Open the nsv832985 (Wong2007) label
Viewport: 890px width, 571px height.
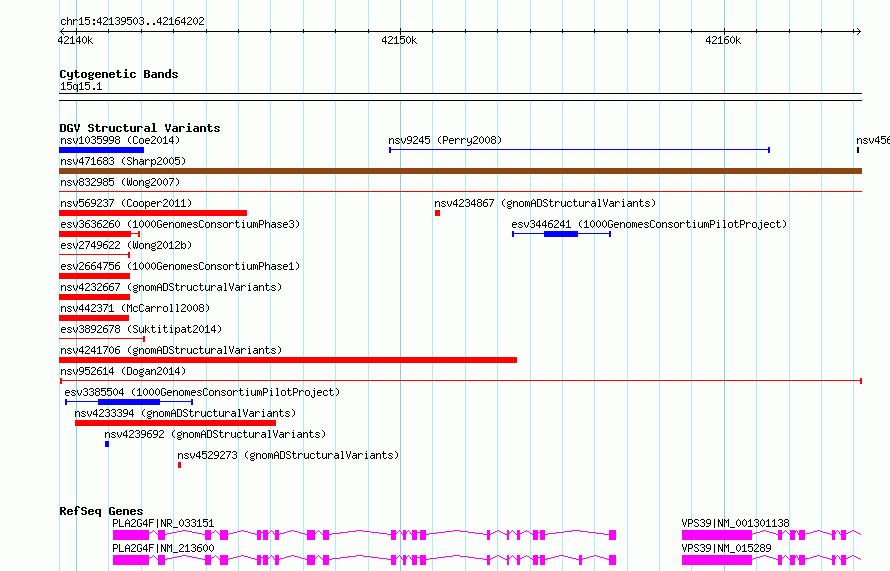click(120, 182)
